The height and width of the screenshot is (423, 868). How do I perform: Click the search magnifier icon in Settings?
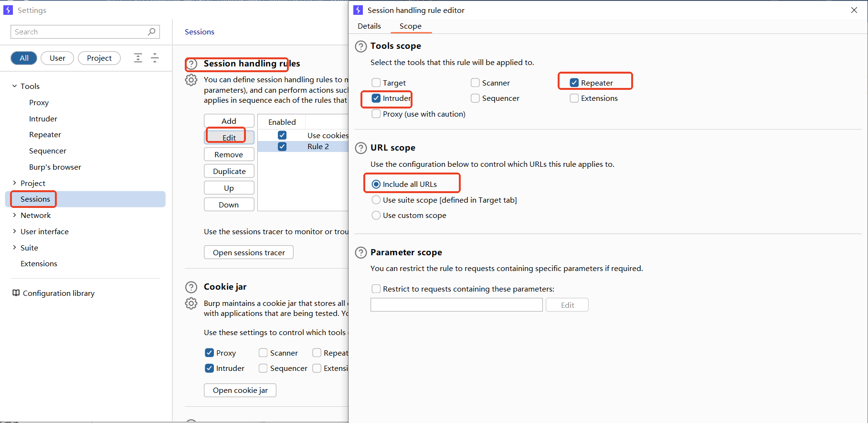click(151, 32)
